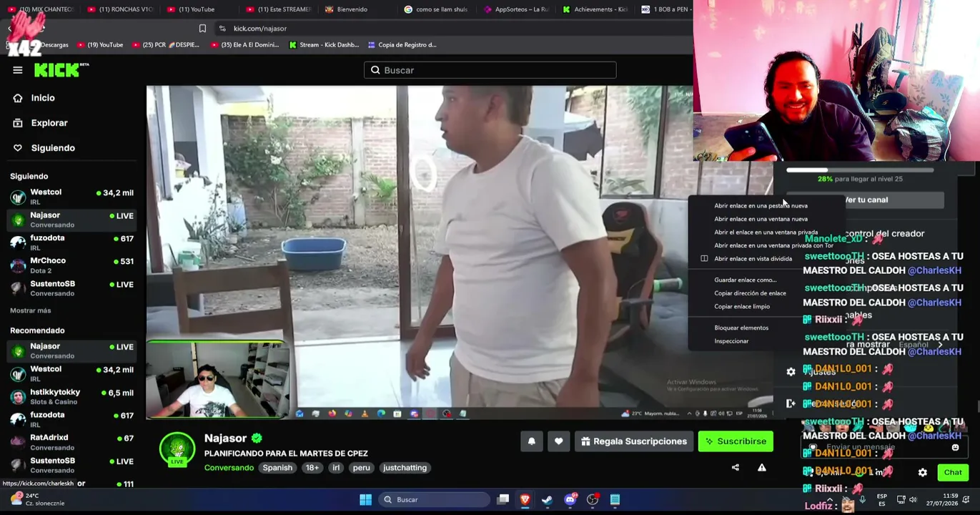Open MrChoco channel in sidebar
Image resolution: width=980 pixels, height=515 pixels.
(x=71, y=265)
